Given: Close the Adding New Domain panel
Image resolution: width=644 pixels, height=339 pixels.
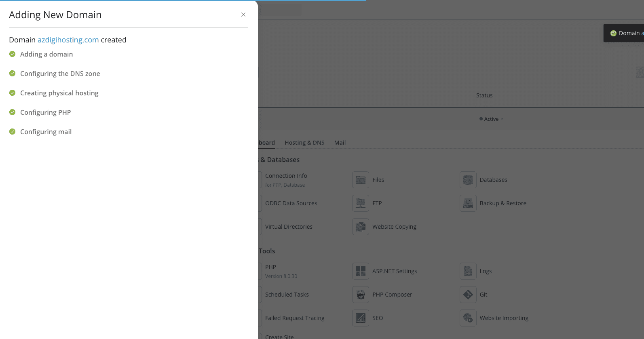Looking at the screenshot, I should 243,15.
